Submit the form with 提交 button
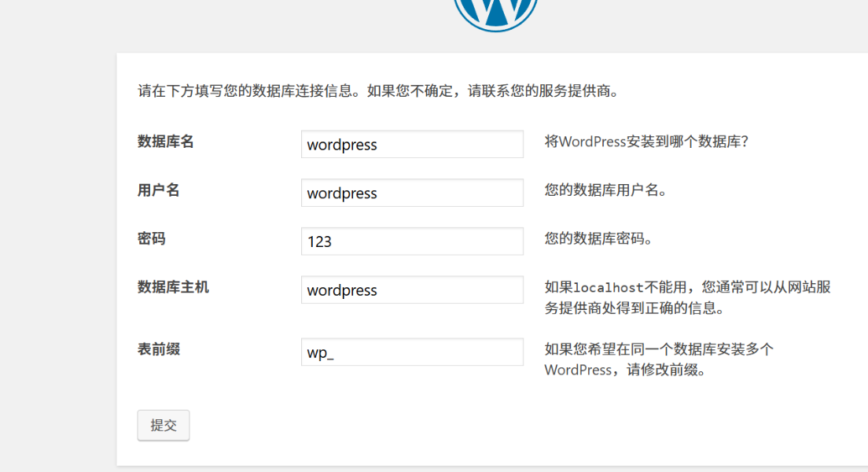 tap(164, 426)
